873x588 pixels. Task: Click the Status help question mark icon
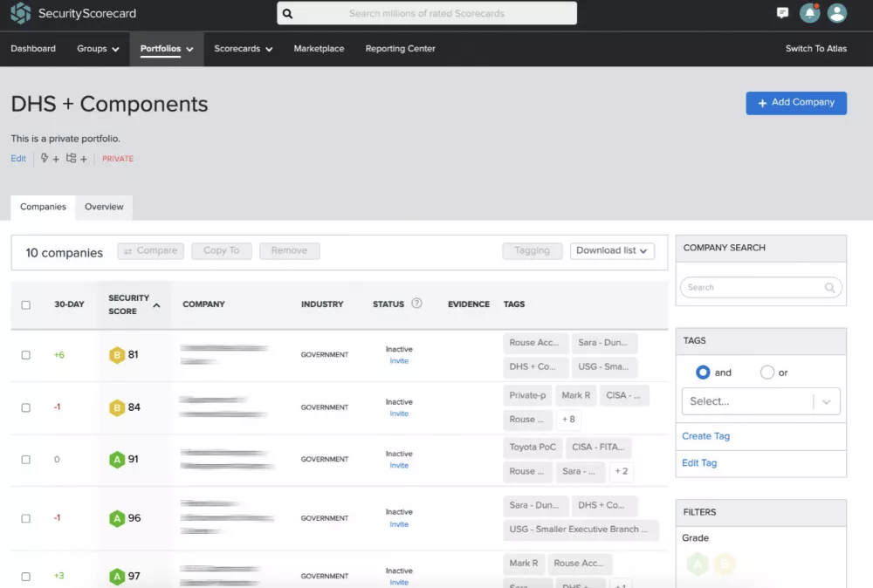coord(416,304)
